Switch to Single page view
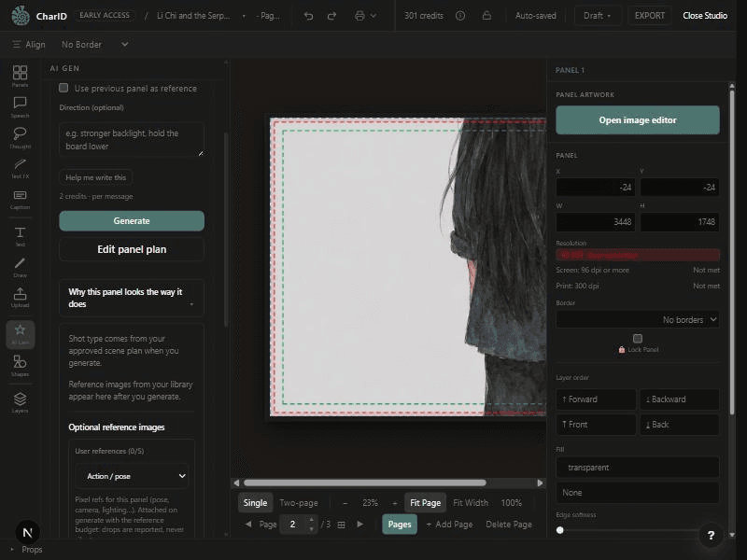This screenshot has width=747, height=560. point(255,502)
